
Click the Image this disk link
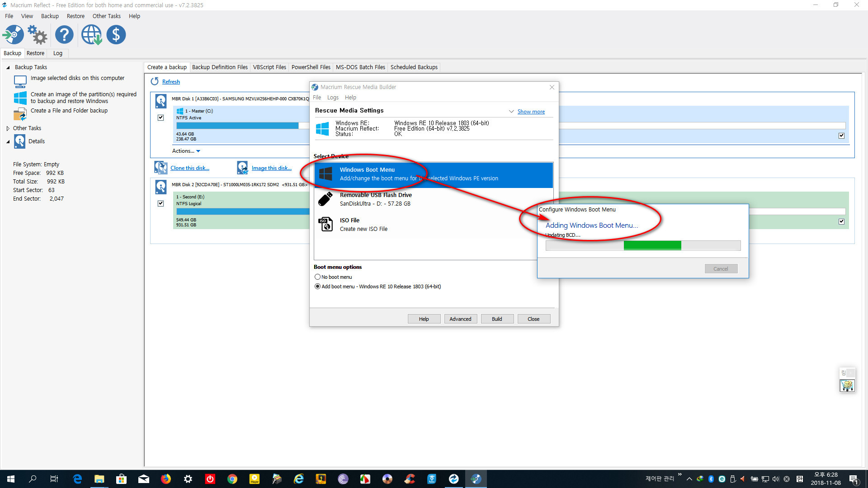click(x=272, y=168)
